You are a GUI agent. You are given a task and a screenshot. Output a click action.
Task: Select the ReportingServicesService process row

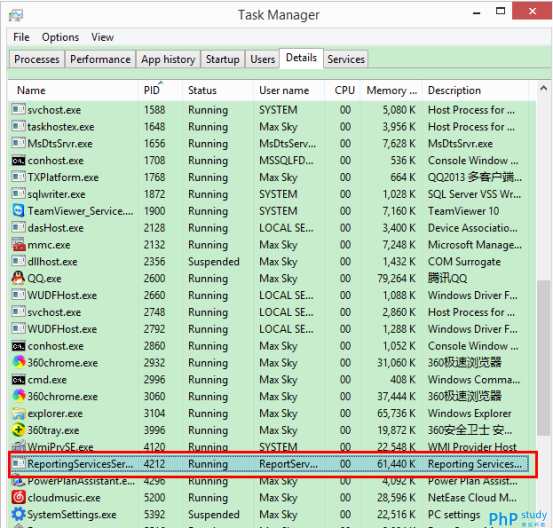click(269, 464)
